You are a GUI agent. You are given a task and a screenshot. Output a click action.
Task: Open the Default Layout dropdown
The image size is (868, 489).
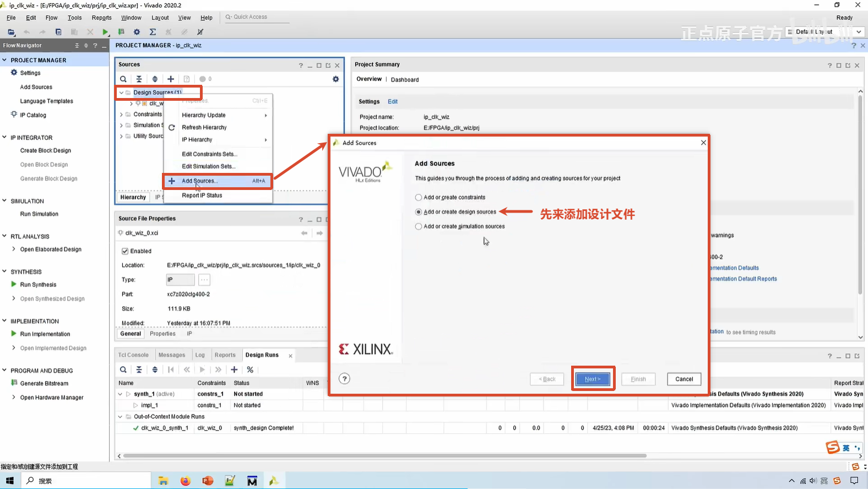pos(825,32)
